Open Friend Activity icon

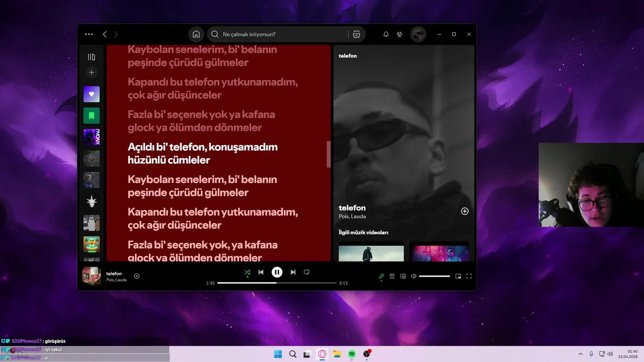[399, 34]
